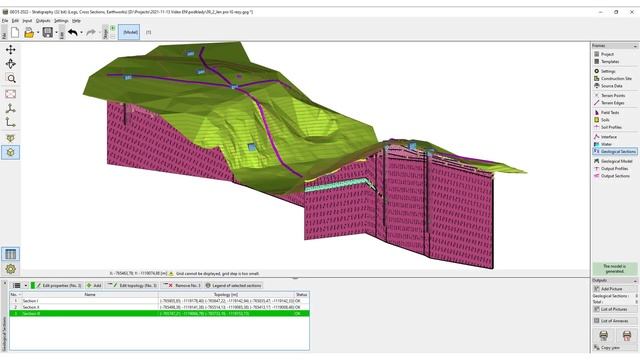
Task: Open the Outputs menu
Action: [43, 20]
